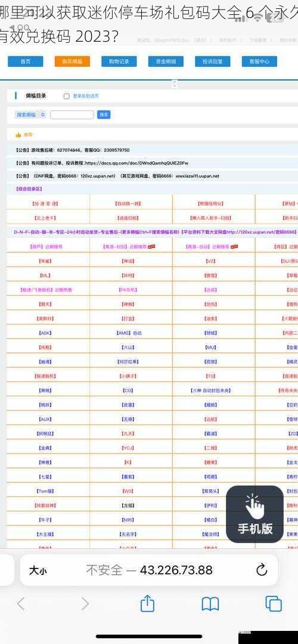
Task: Click the blue 搜索 button
Action: pyautogui.click(x=104, y=115)
